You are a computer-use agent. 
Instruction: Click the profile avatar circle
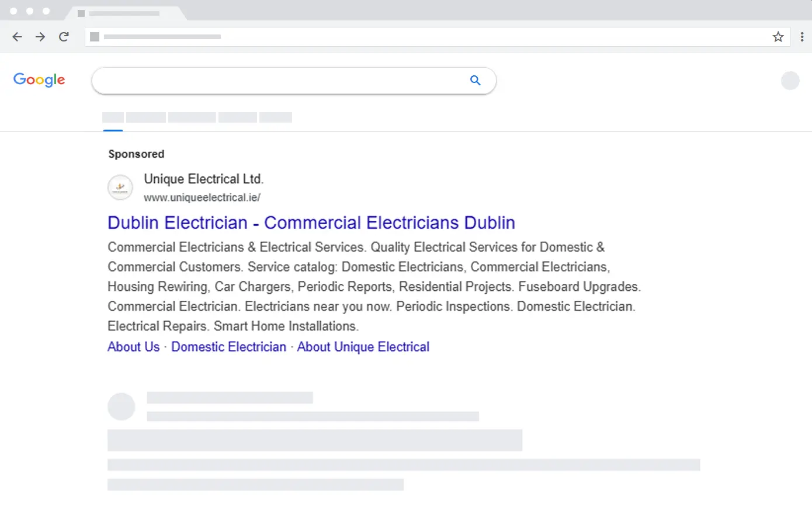pos(790,80)
